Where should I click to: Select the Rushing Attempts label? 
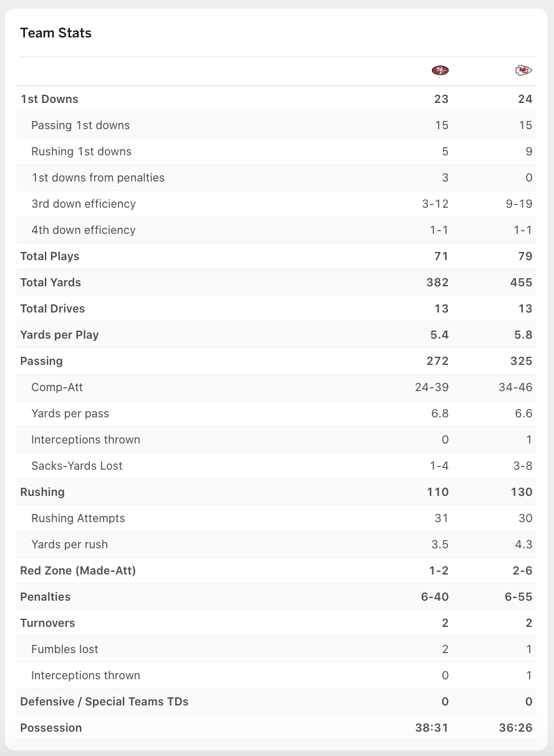[78, 518]
